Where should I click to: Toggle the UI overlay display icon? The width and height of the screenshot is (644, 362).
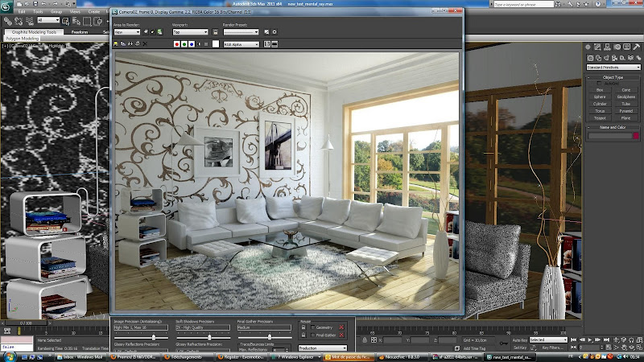point(267,44)
